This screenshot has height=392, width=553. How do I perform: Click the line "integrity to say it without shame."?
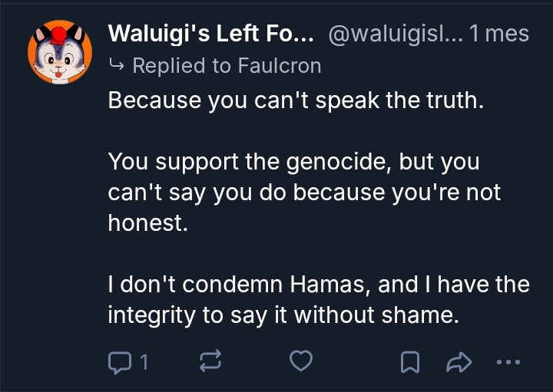(x=283, y=315)
